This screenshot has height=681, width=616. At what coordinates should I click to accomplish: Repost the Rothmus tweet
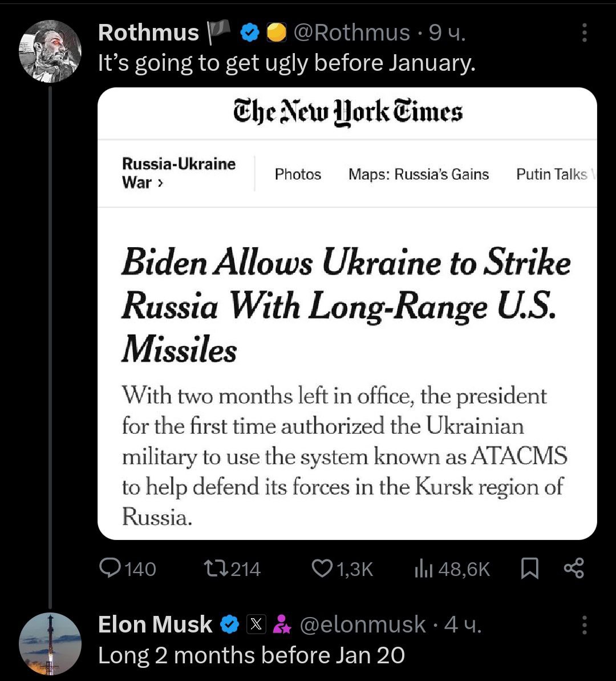coord(216,568)
